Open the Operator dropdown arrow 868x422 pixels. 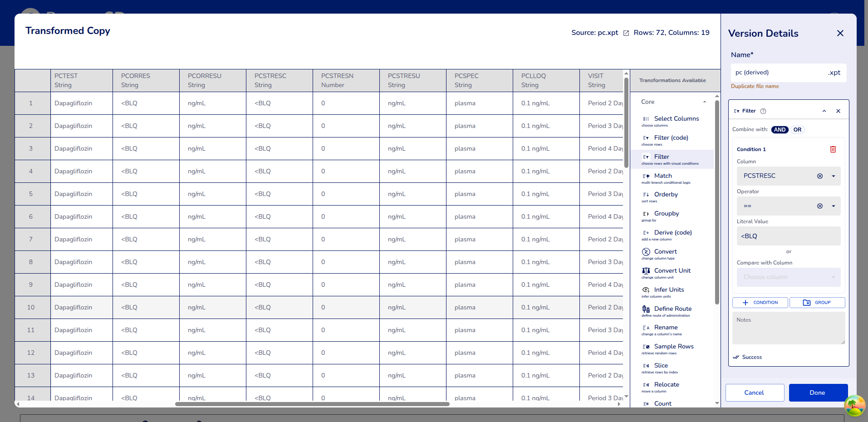(x=833, y=206)
